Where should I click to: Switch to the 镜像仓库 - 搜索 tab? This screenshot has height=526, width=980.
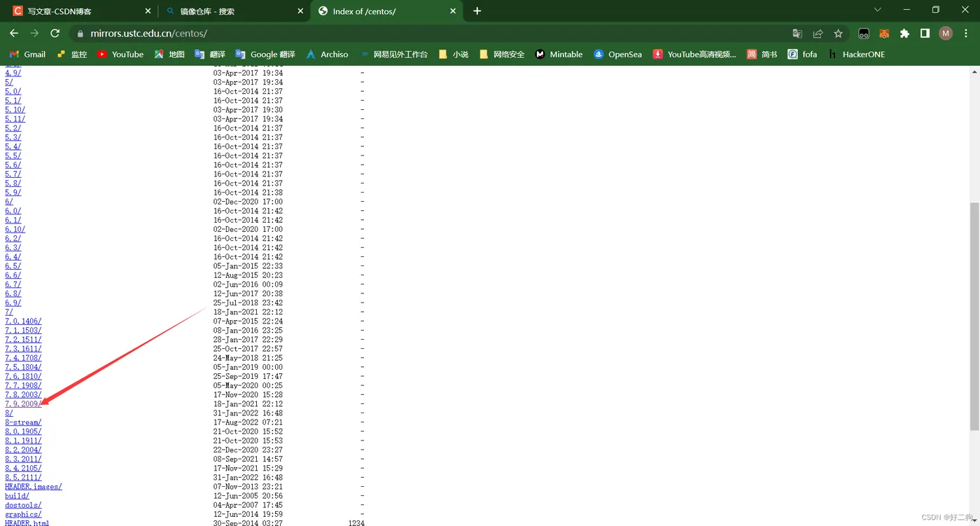coord(233,11)
